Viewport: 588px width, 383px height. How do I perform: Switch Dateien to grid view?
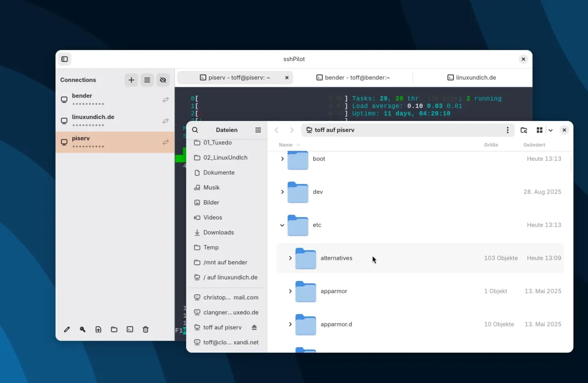[x=539, y=130]
